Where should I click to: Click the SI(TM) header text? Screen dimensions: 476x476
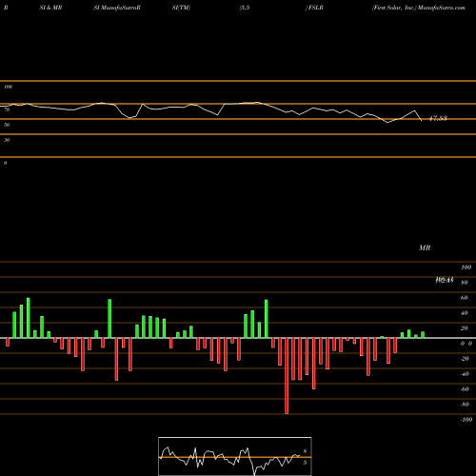tap(181, 8)
